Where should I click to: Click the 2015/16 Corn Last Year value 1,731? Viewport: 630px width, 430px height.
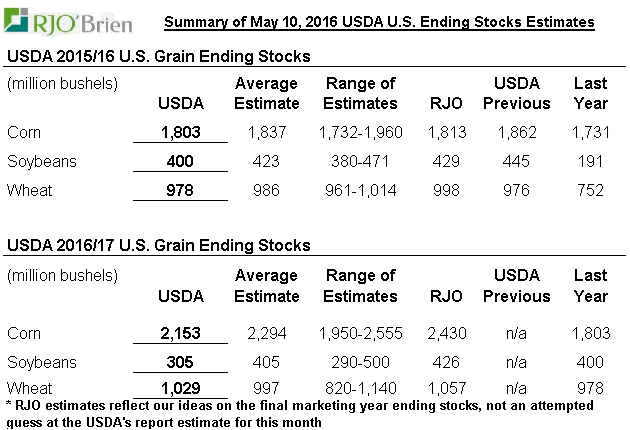(591, 133)
